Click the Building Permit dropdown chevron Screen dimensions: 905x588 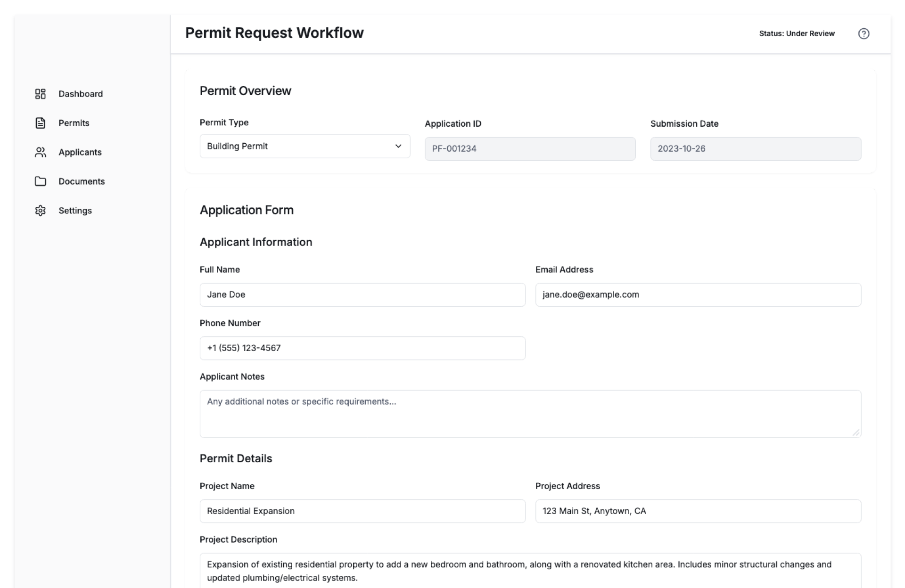(x=398, y=146)
